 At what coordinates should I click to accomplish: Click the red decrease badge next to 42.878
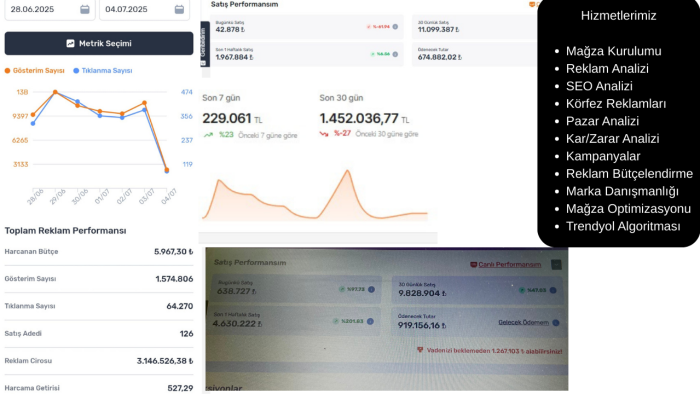(378, 27)
